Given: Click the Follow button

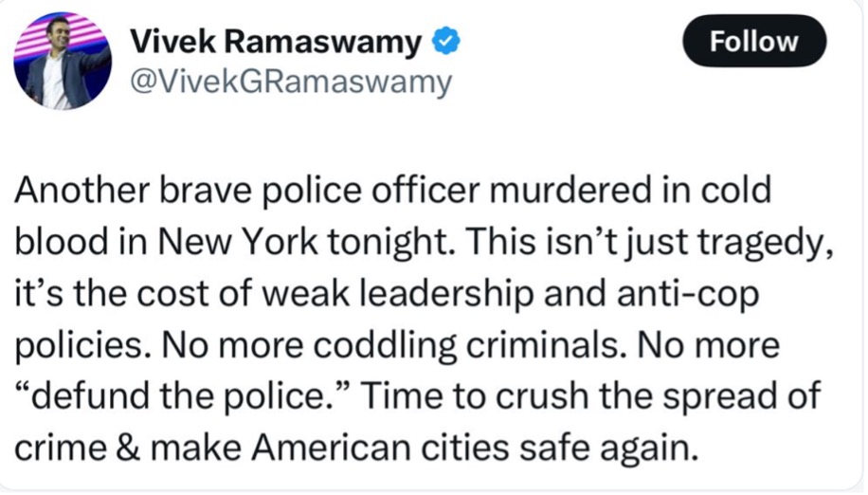Looking at the screenshot, I should [x=754, y=42].
